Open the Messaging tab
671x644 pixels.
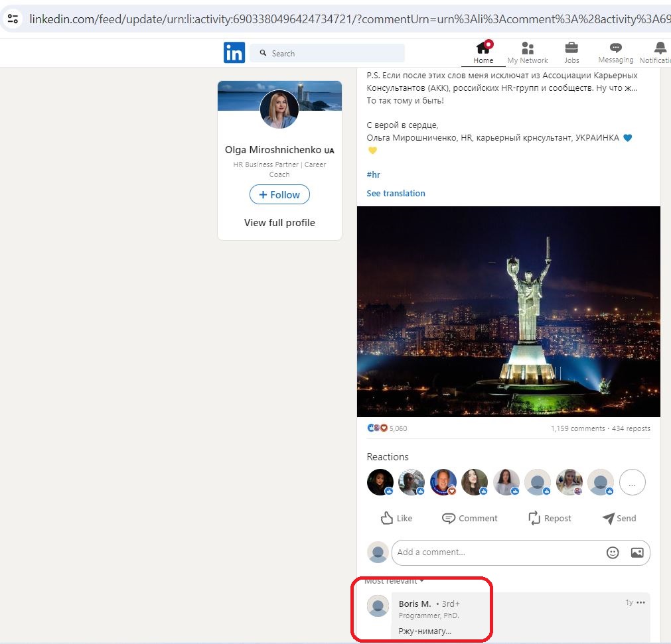click(615, 52)
